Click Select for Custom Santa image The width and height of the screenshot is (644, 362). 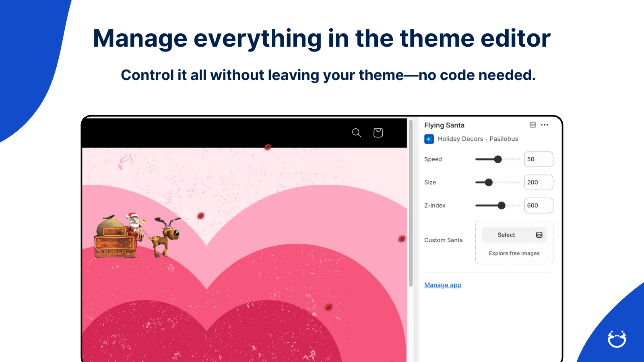[506, 235]
